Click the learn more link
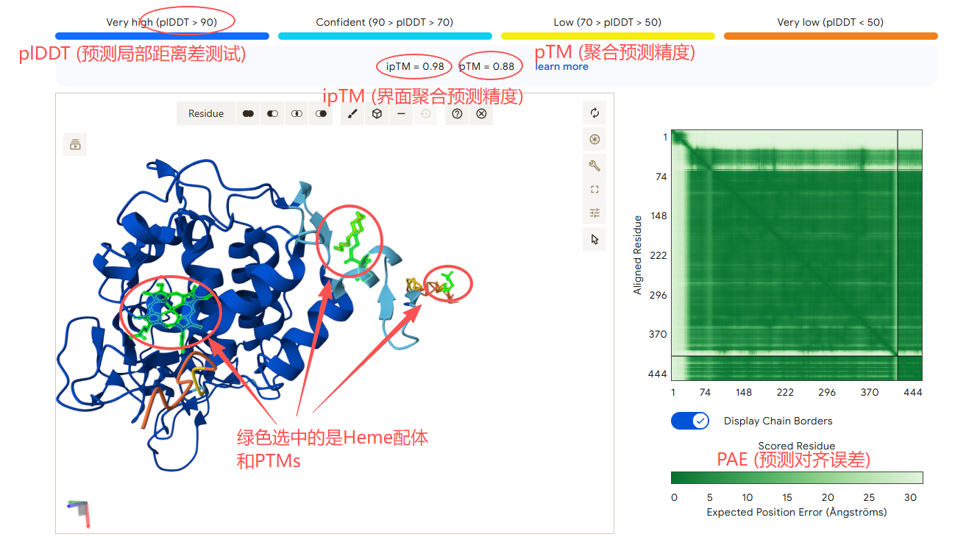The height and width of the screenshot is (548, 980). click(x=562, y=67)
